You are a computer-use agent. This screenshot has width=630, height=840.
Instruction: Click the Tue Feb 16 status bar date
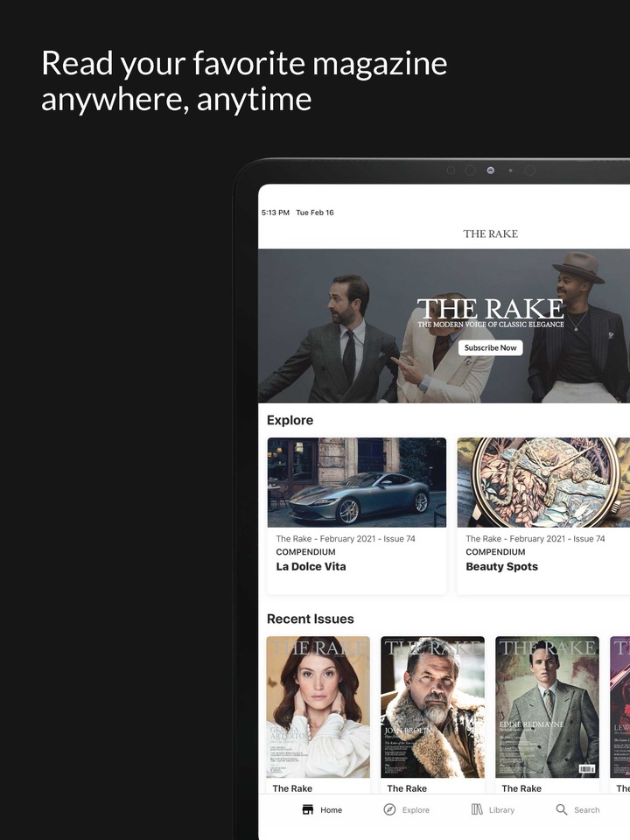pyautogui.click(x=314, y=213)
